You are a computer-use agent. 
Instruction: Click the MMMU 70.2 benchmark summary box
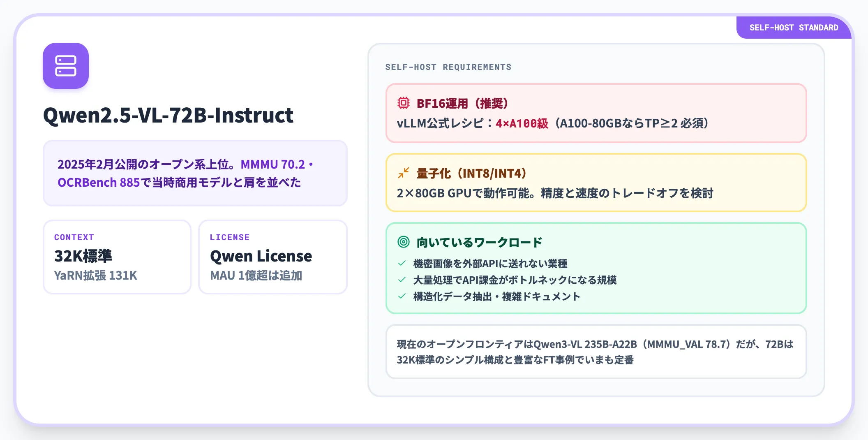(195, 173)
